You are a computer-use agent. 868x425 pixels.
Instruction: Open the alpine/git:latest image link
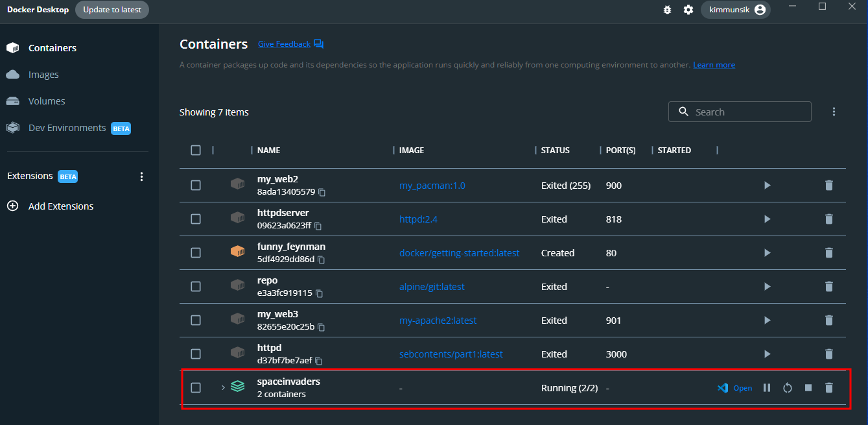tap(432, 287)
